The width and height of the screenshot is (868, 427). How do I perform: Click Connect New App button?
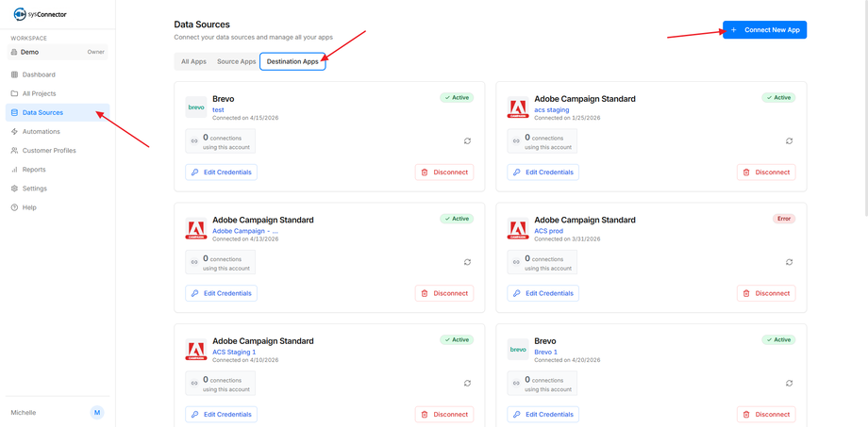(x=764, y=30)
